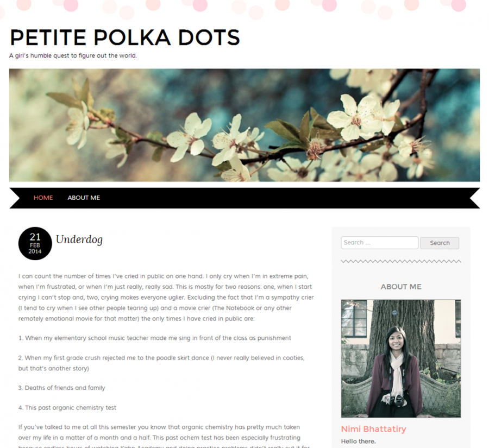Click the Search button in sidebar
The width and height of the screenshot is (489, 448).
tap(440, 243)
